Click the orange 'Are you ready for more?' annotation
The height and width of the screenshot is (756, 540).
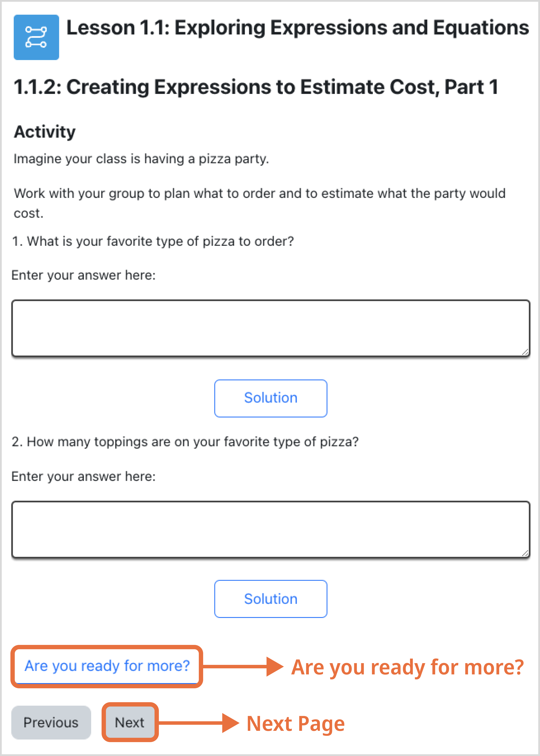tap(408, 667)
